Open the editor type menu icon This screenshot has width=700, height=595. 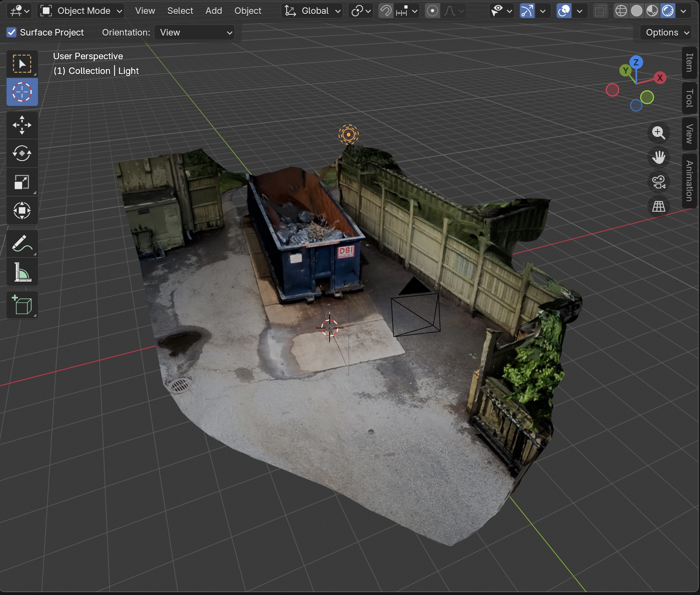(x=19, y=11)
